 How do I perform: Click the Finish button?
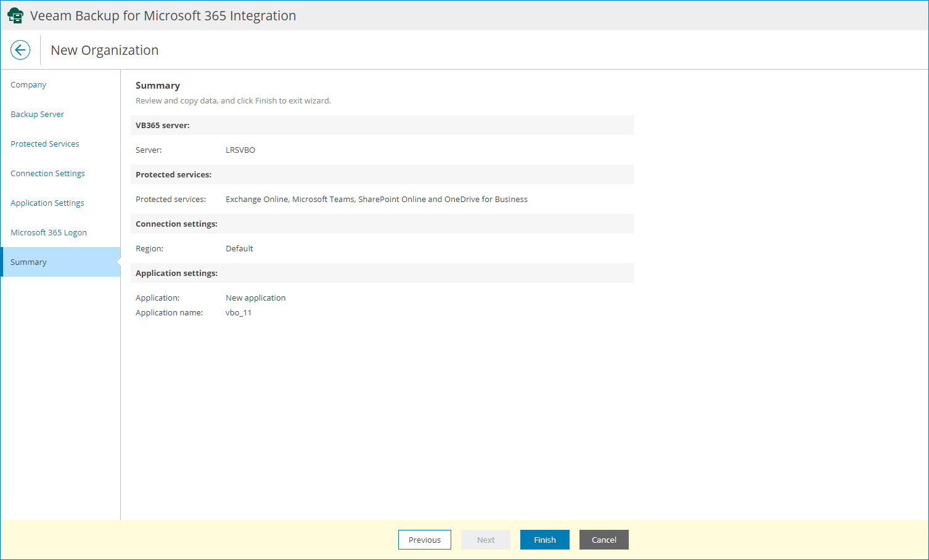coord(544,540)
